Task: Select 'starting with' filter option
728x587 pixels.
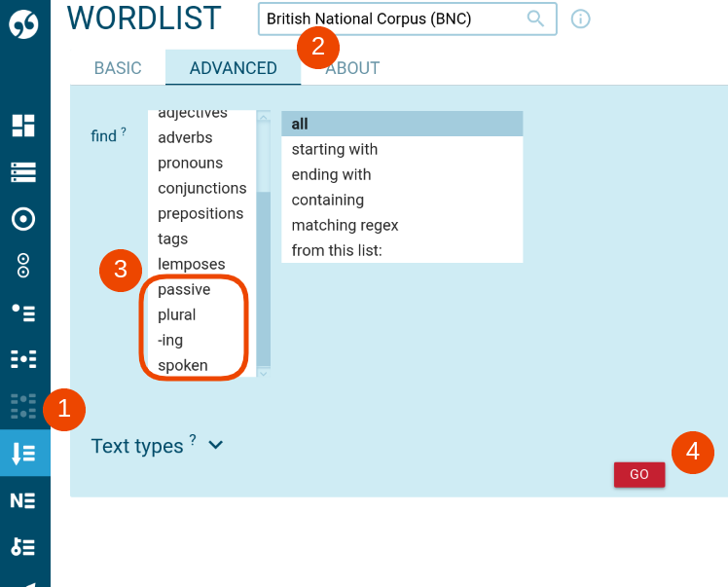Action: point(335,149)
